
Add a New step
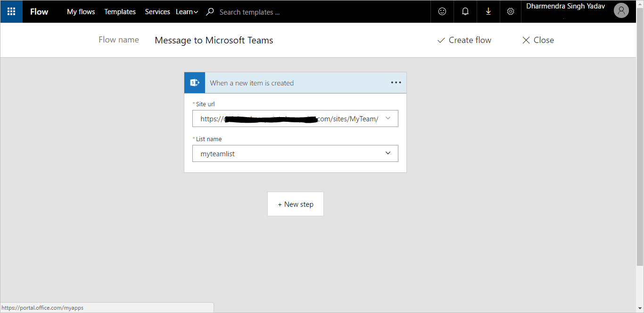[296, 204]
